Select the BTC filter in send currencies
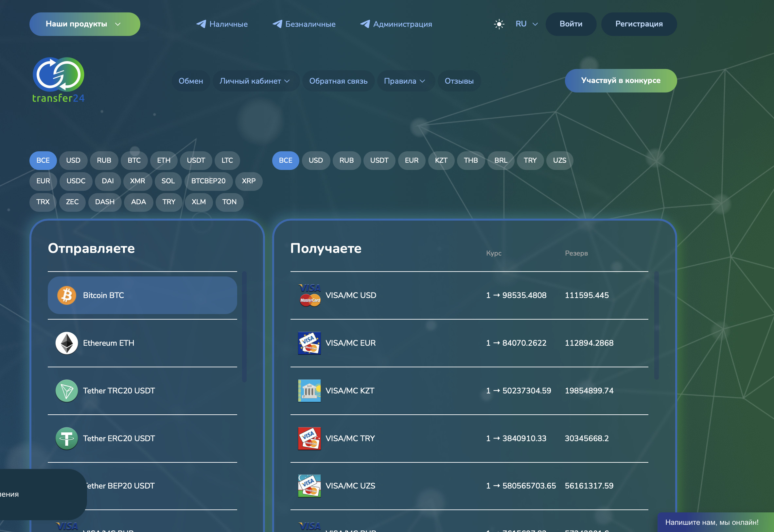This screenshot has width=774, height=532. pyautogui.click(x=134, y=160)
